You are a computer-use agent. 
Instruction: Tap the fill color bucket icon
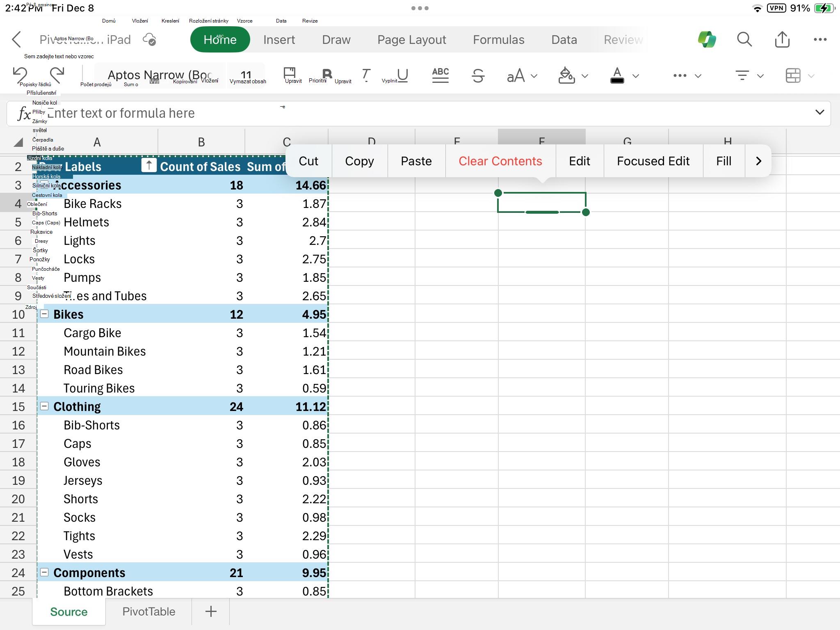click(x=566, y=75)
